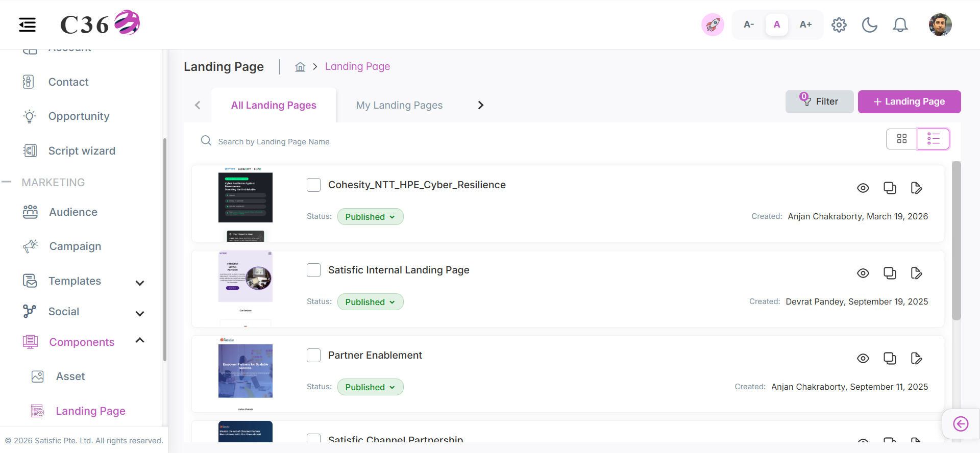The height and width of the screenshot is (453, 980).
Task: Switch to dark mode moon icon
Action: [870, 24]
